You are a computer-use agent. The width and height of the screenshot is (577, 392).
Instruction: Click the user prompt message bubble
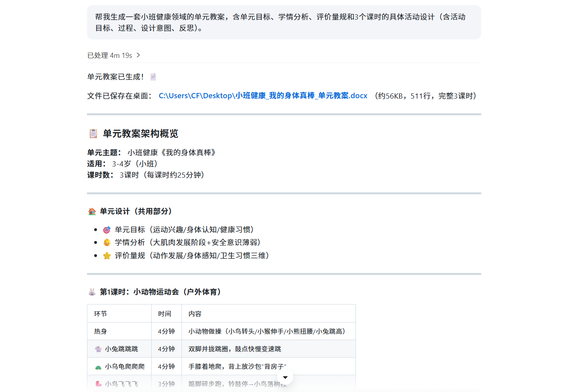coord(284,22)
